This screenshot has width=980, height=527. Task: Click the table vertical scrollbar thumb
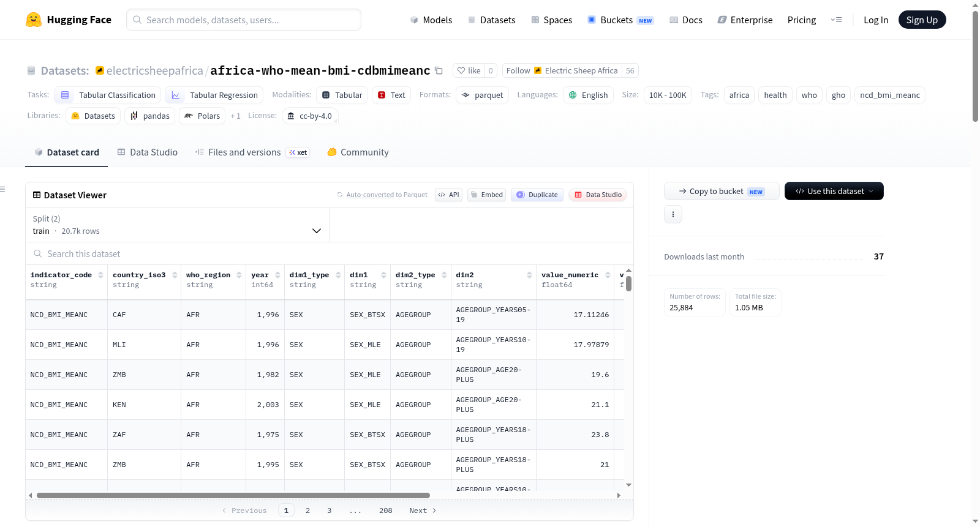(628, 284)
